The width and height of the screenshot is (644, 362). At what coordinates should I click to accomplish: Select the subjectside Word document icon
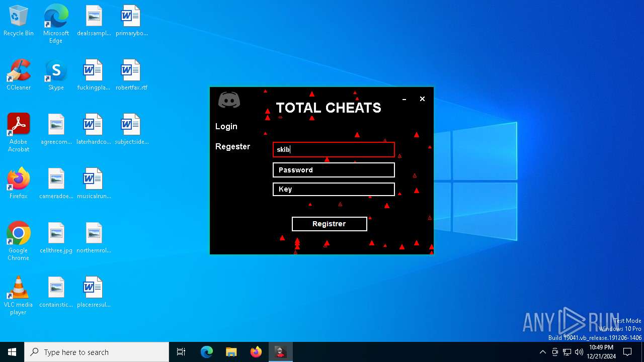point(131,129)
